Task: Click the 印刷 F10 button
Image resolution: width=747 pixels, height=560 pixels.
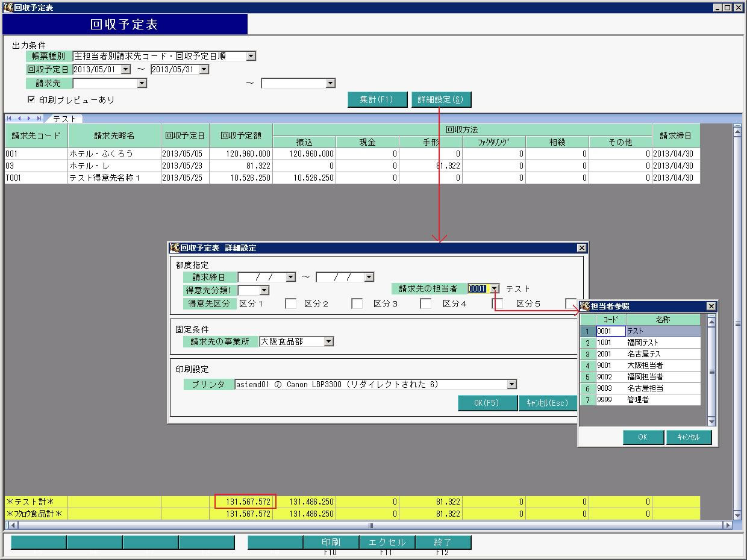Action: point(331,543)
